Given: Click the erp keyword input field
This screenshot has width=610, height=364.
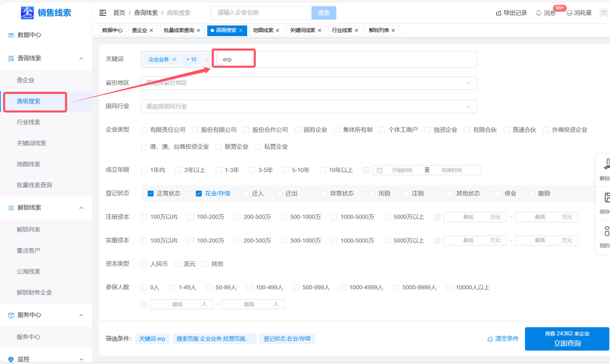Looking at the screenshot, I should coord(347,59).
